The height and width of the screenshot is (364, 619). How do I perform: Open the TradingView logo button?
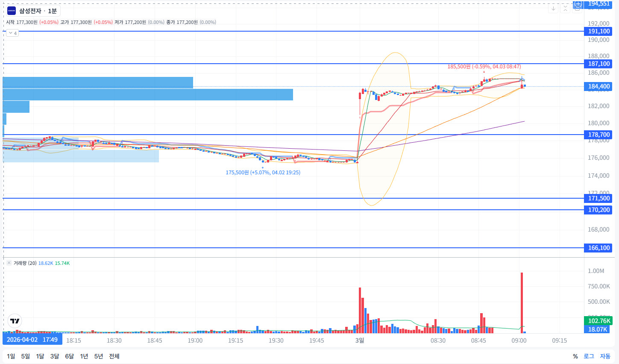[15, 321]
